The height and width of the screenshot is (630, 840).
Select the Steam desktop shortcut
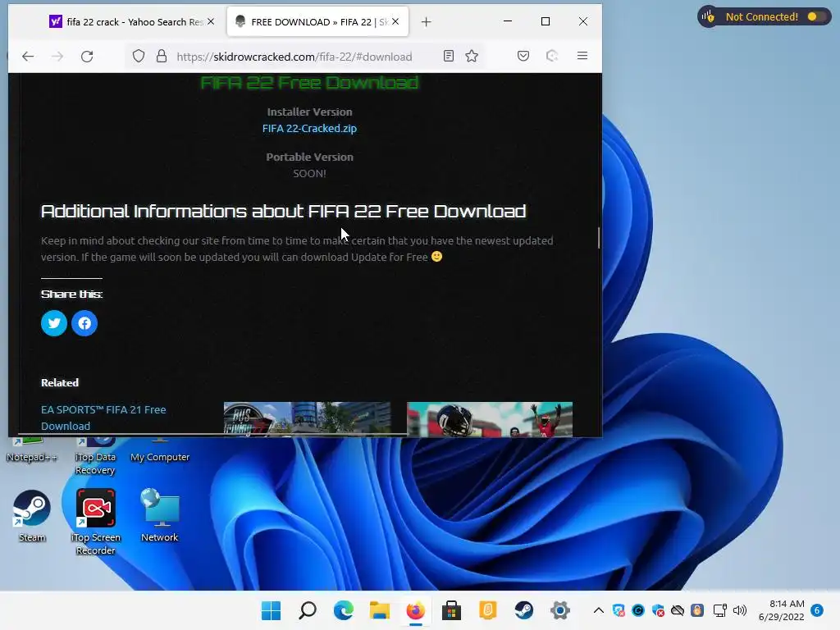tap(32, 515)
